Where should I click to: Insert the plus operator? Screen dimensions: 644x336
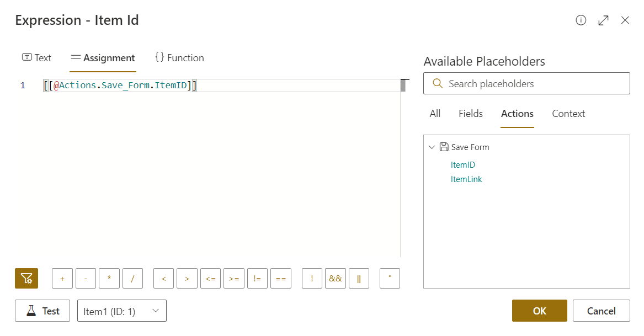tap(62, 279)
